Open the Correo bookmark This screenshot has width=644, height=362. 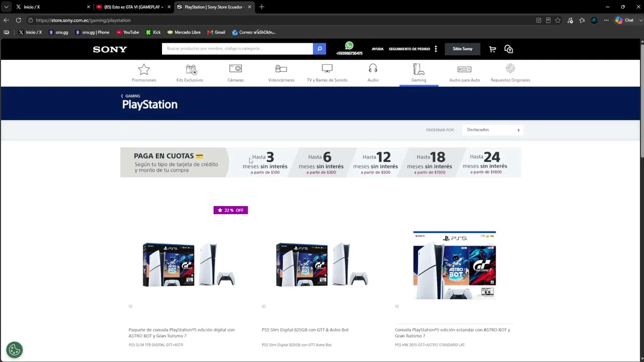[x=254, y=32]
